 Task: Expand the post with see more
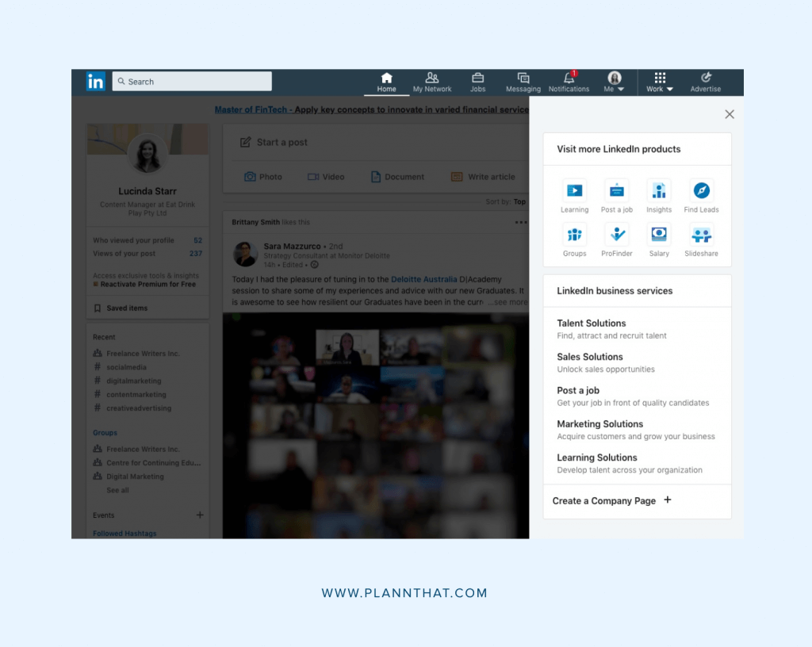tap(507, 302)
